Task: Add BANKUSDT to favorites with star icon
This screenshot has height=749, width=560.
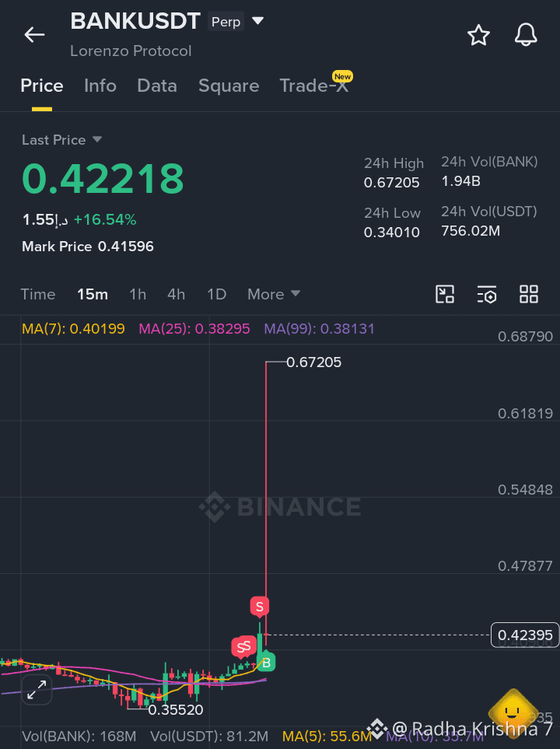Action: [x=478, y=35]
